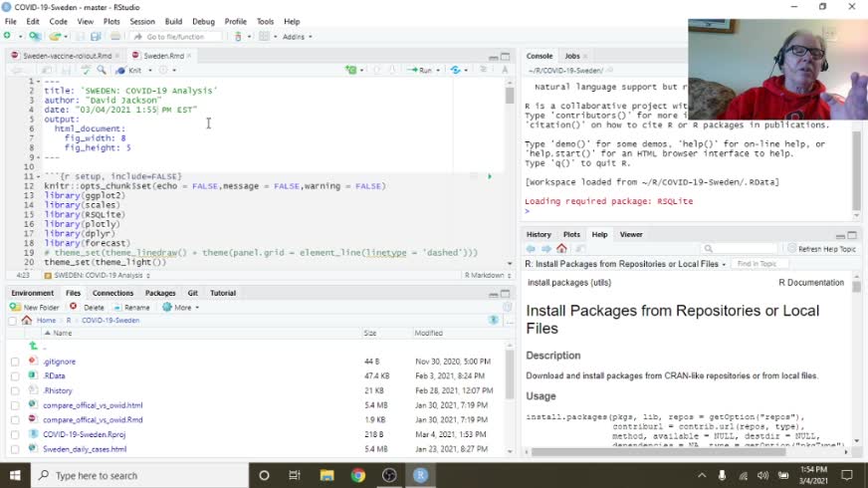Screen dimensions: 868x488
Task: Switch to the Plots tab
Action: [571, 234]
